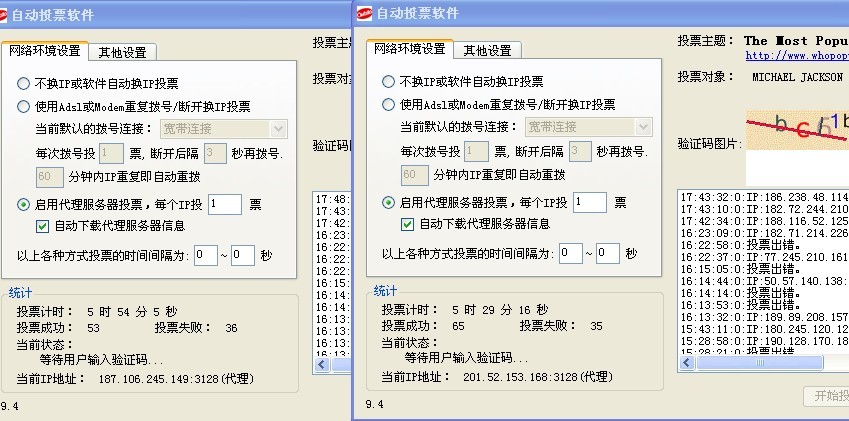Choose Adsl/Modem redial option in right window
The height and width of the screenshot is (421, 849).
[x=388, y=104]
